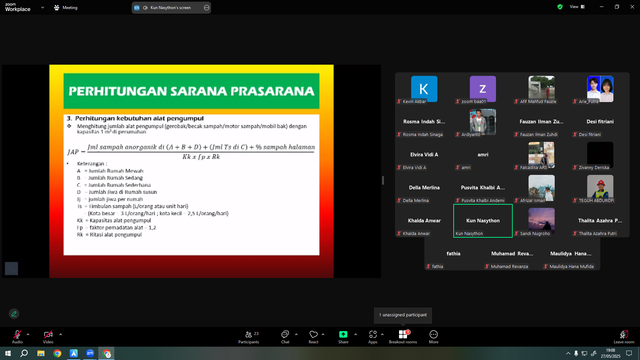Expand the reactions arrow beside React
The height and width of the screenshot is (360, 640).
323,334
